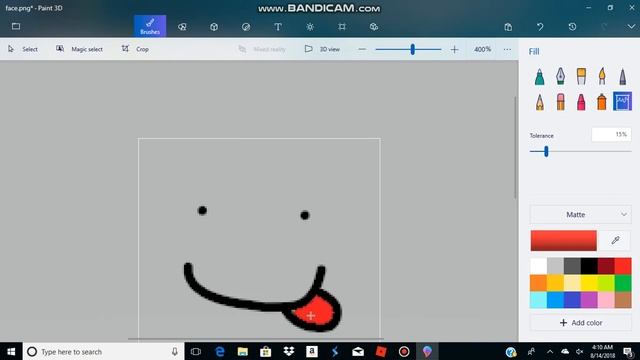Image resolution: width=640 pixels, height=360 pixels.
Task: Undo the last action
Action: (x=540, y=27)
